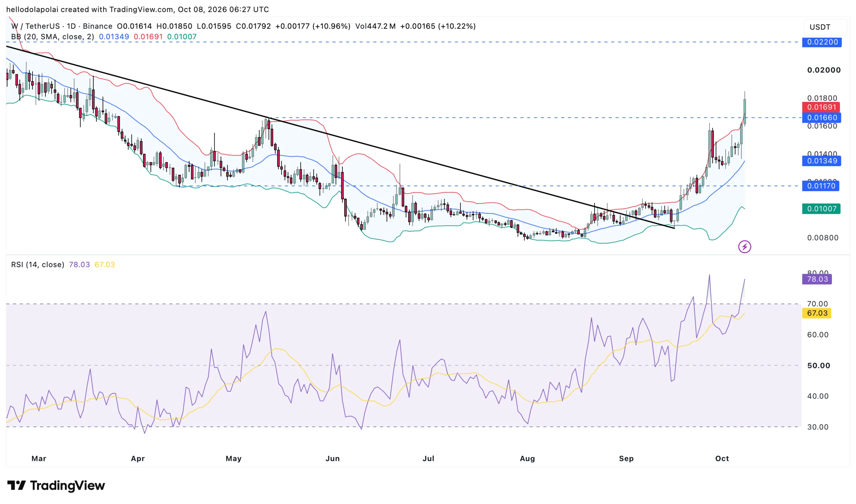
Task: Click the O0.01614 open price value
Action: tap(134, 26)
